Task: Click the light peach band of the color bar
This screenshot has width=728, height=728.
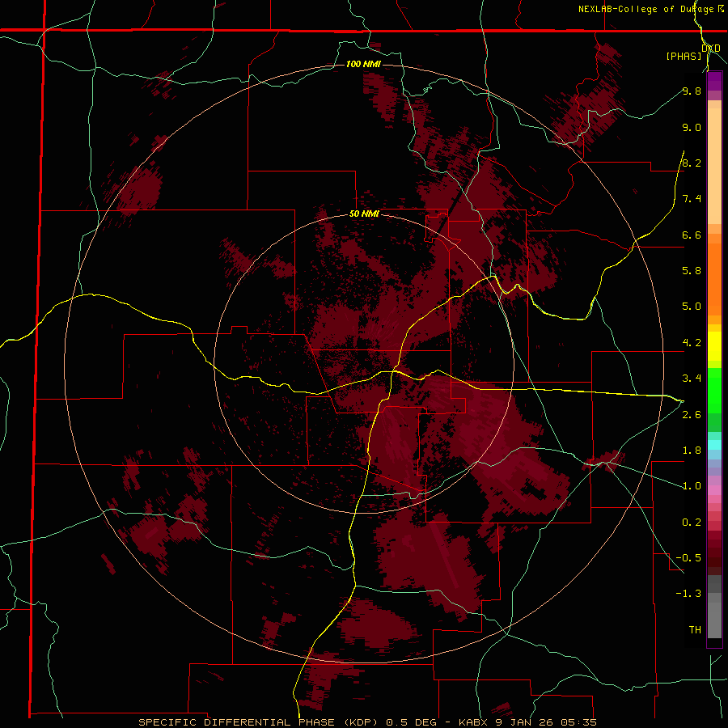Action: click(x=714, y=166)
